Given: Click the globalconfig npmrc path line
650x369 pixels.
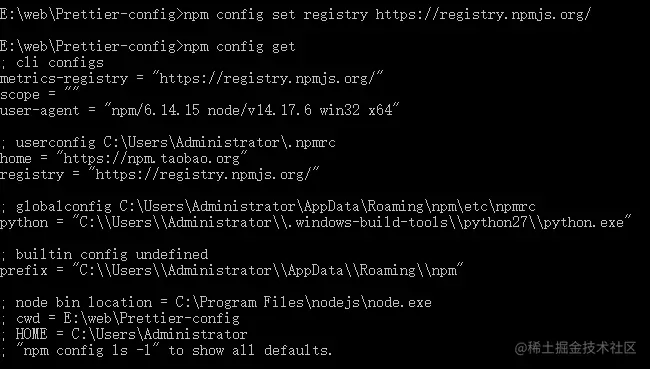Looking at the screenshot, I should pyautogui.click(x=268, y=206).
